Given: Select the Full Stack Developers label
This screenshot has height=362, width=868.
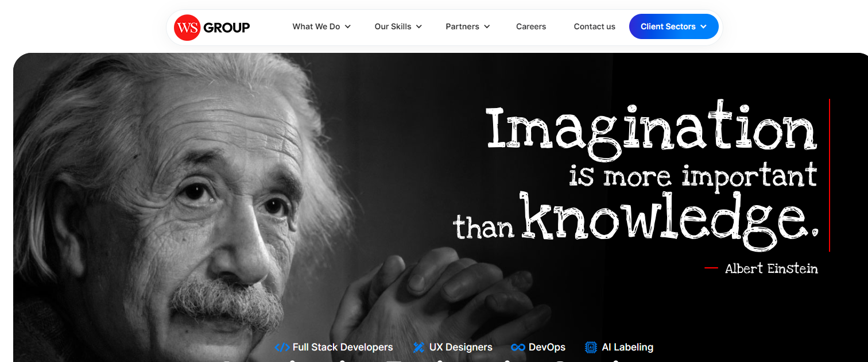Looking at the screenshot, I should point(343,347).
